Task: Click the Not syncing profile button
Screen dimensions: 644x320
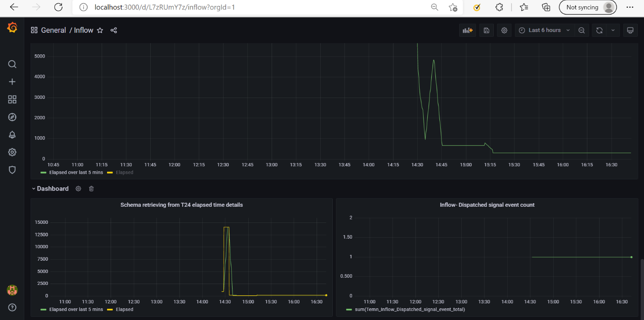Action: click(587, 7)
